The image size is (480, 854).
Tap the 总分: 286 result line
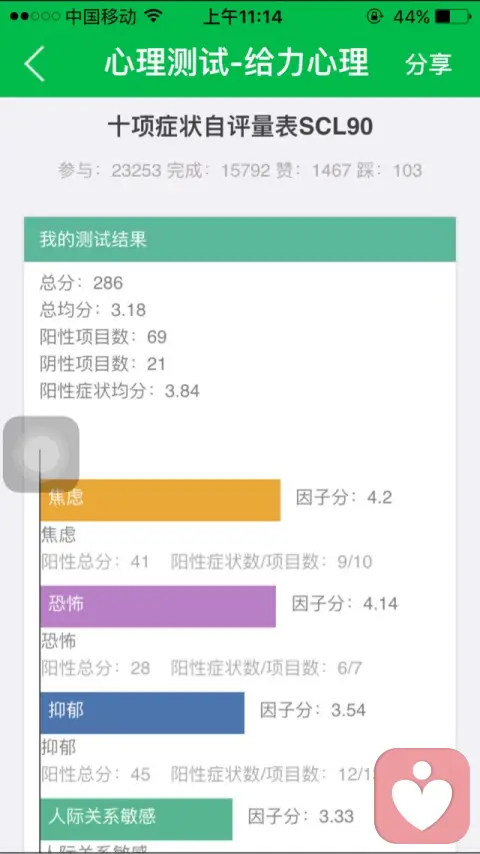(81, 283)
